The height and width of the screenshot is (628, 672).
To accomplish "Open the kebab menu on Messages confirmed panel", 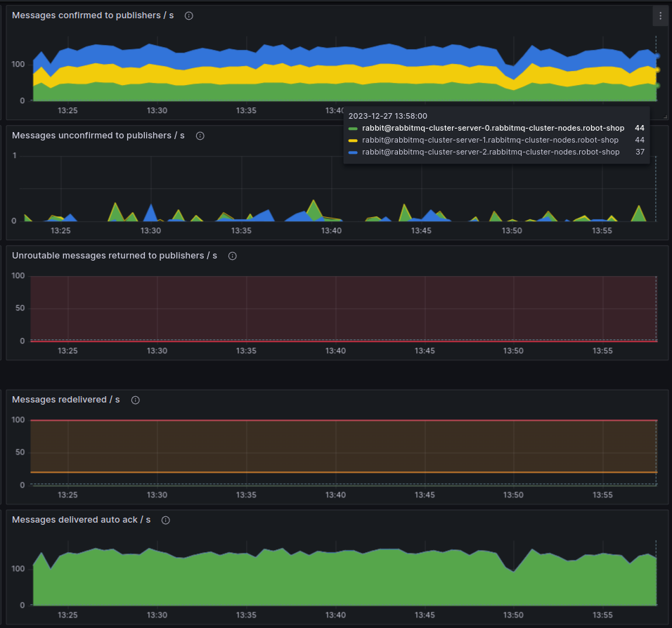I will pyautogui.click(x=659, y=15).
